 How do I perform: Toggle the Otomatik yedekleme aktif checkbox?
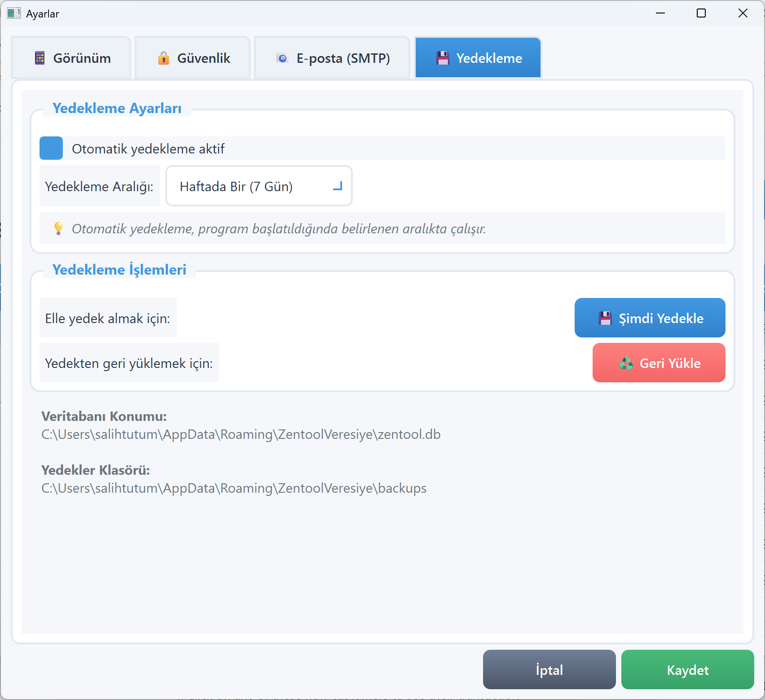click(51, 148)
